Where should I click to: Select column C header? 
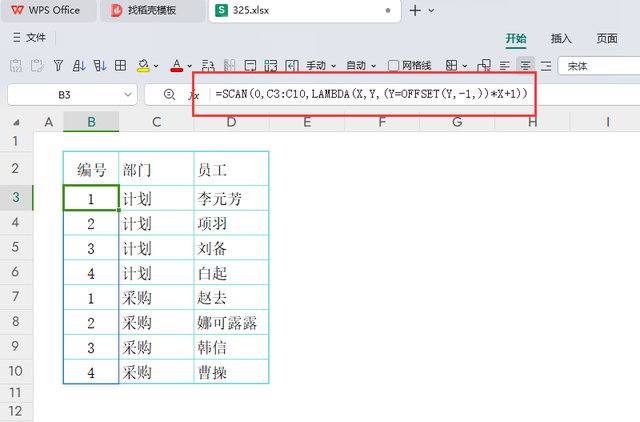[156, 122]
